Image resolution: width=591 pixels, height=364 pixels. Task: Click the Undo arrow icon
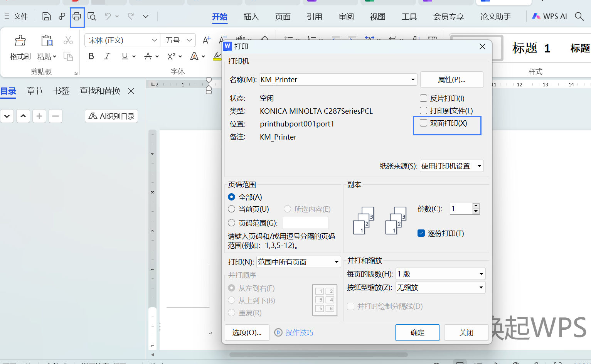(108, 16)
